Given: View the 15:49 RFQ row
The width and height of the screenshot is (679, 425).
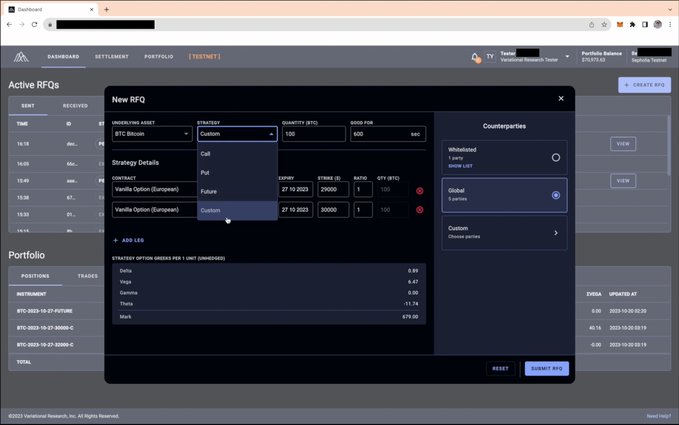Looking at the screenshot, I should (x=623, y=181).
